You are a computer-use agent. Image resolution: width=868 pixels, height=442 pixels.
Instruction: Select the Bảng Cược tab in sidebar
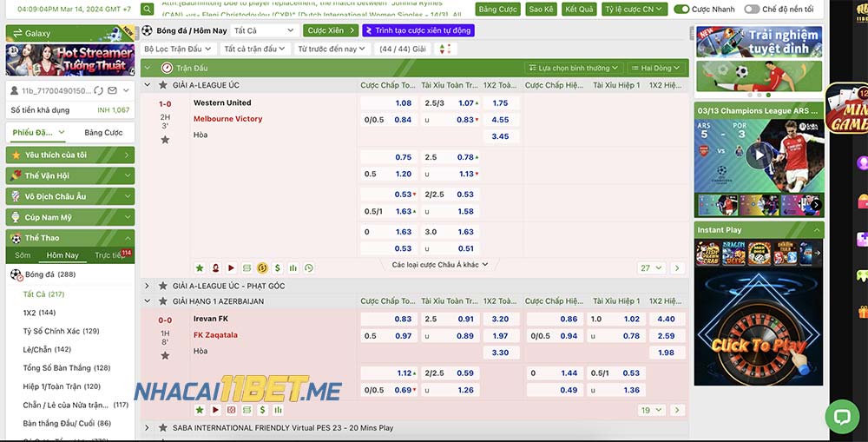point(103,133)
